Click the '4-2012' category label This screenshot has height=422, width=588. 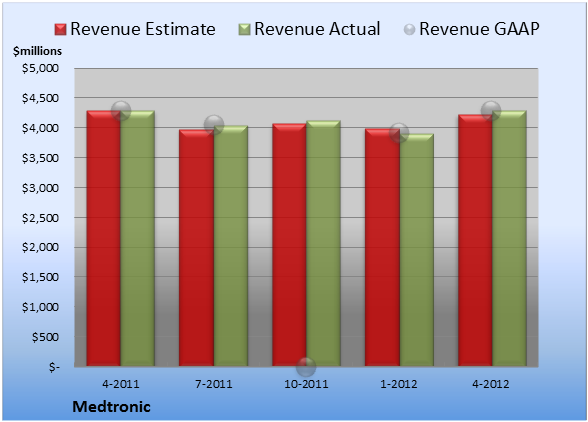click(491, 384)
